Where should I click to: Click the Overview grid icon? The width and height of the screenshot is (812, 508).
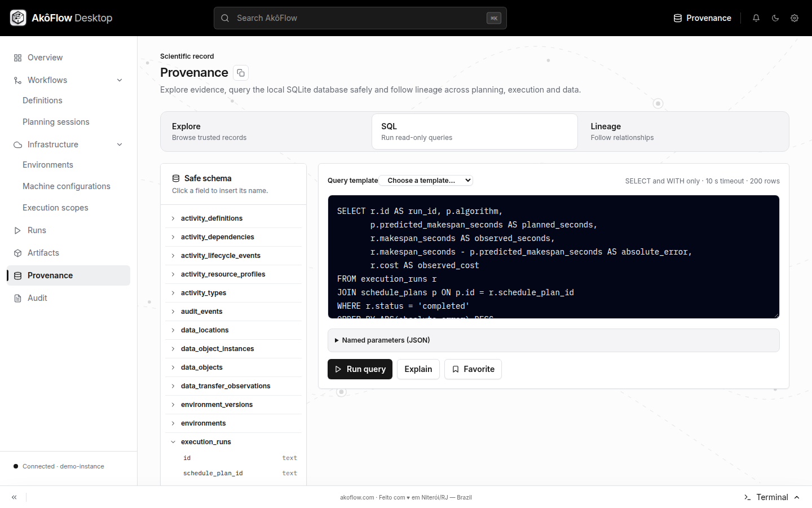[x=17, y=58]
